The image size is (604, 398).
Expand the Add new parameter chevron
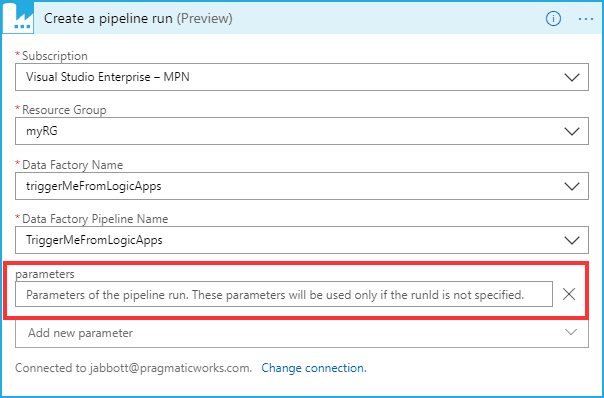pos(571,332)
